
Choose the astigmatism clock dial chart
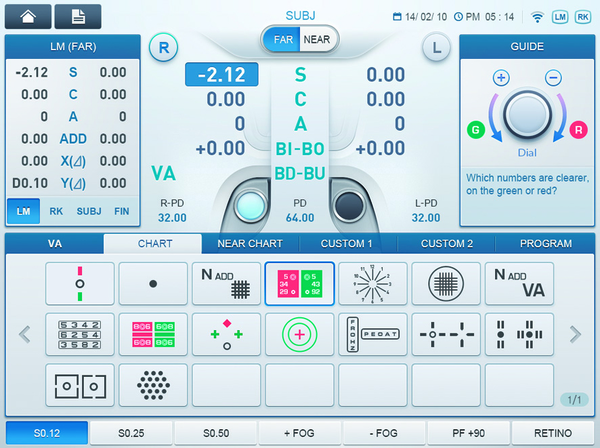click(x=372, y=283)
